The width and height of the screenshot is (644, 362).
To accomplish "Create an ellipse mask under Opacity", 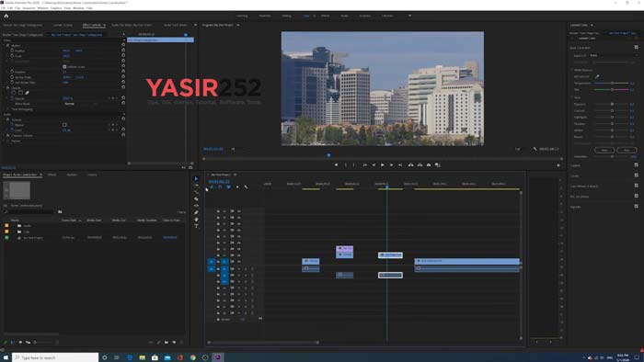I will pyautogui.click(x=14, y=93).
